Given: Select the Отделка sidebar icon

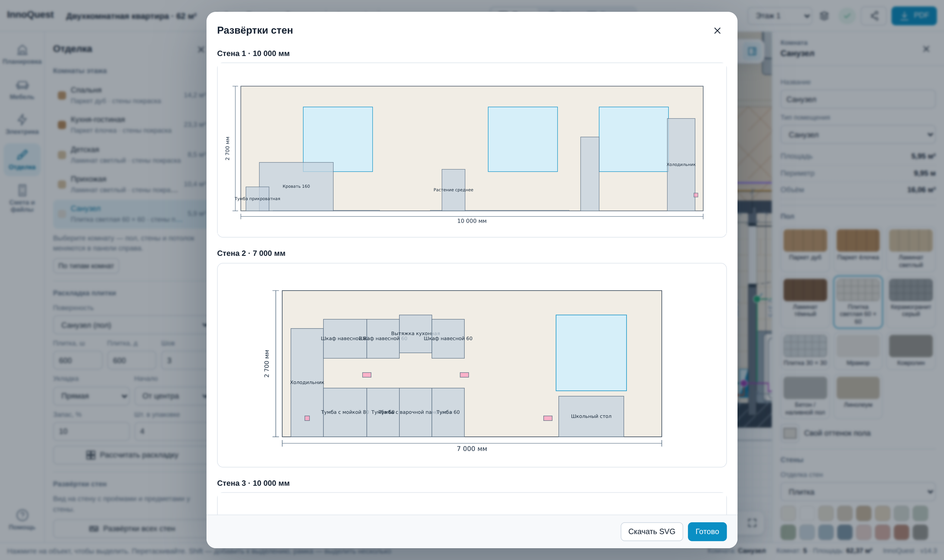Looking at the screenshot, I should click(22, 160).
